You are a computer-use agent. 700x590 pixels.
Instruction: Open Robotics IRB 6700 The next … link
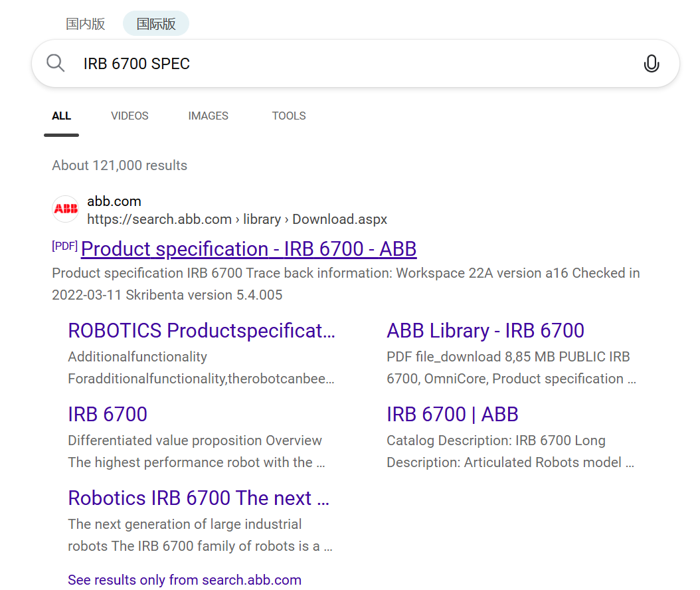pyautogui.click(x=199, y=498)
